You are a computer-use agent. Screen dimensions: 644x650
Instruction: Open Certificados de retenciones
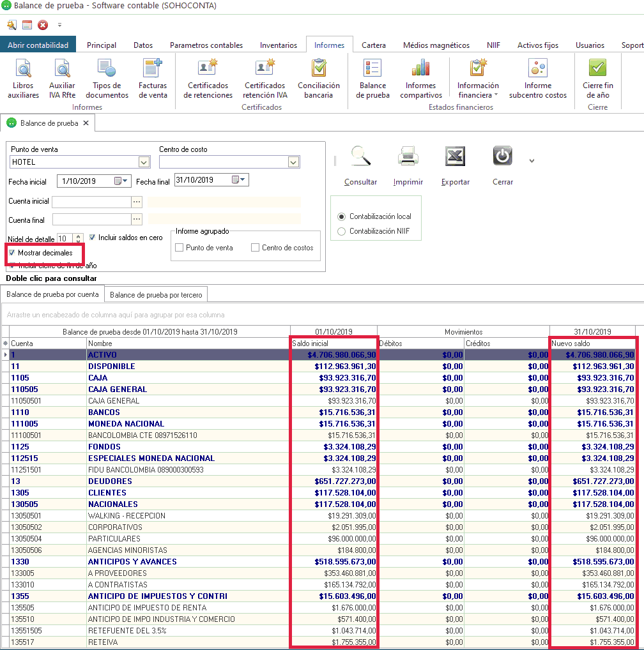[208, 69]
